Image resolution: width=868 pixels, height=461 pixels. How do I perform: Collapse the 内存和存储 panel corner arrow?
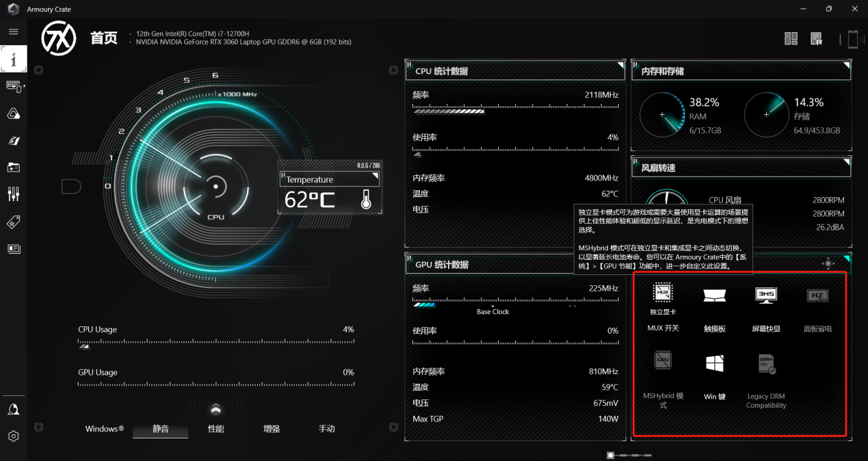coord(847,66)
